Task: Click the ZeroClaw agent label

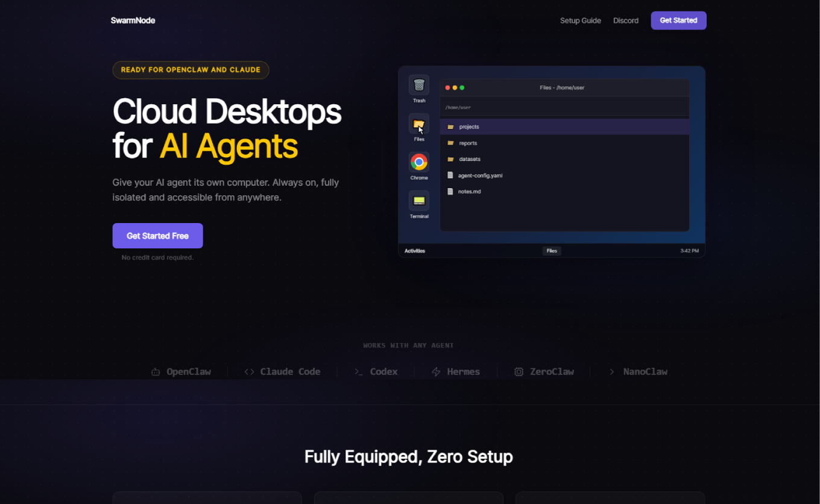Action: point(552,372)
